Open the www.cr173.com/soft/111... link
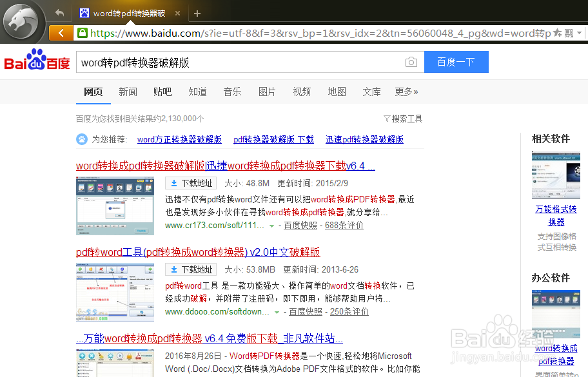 (x=215, y=225)
